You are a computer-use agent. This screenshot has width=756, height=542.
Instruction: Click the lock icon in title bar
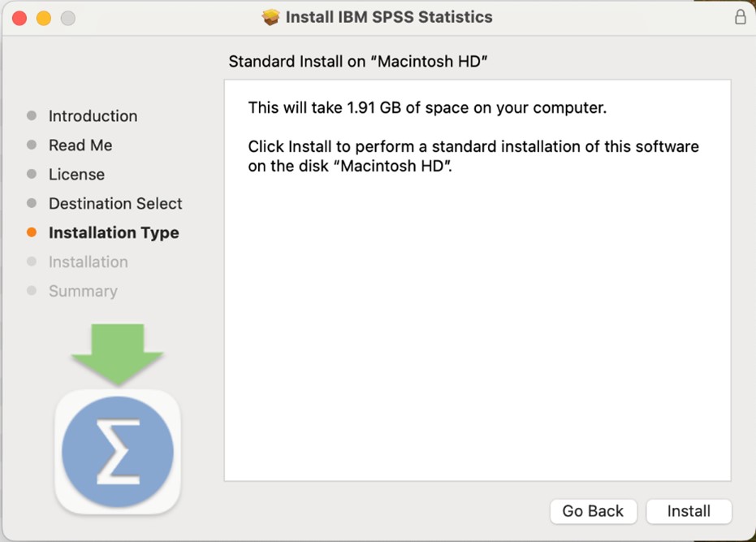click(x=740, y=17)
